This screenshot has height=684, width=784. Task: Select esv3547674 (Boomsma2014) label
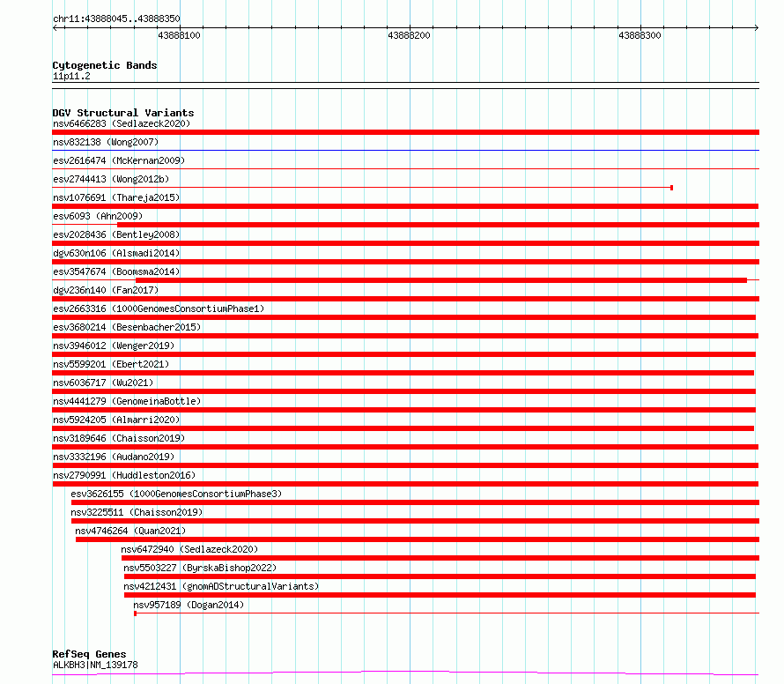pos(116,271)
